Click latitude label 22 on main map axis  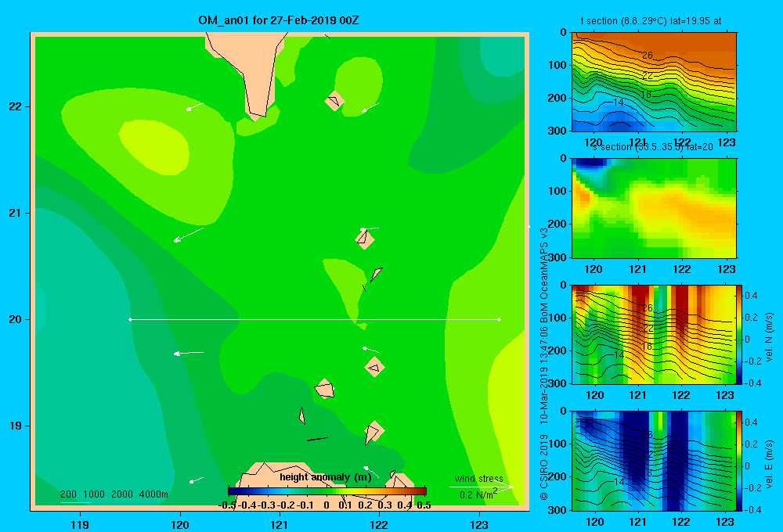click(16, 106)
